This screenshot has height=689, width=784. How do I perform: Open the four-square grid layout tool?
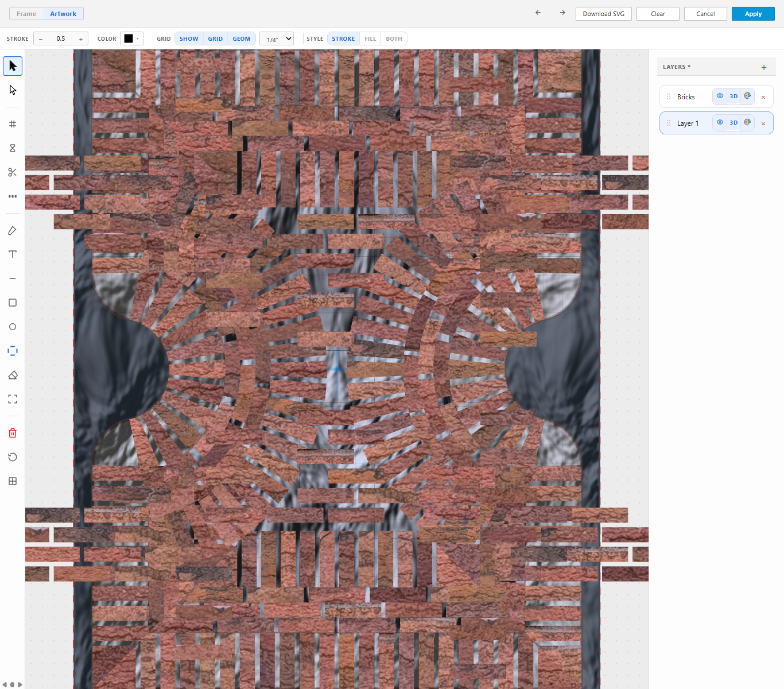[13, 481]
